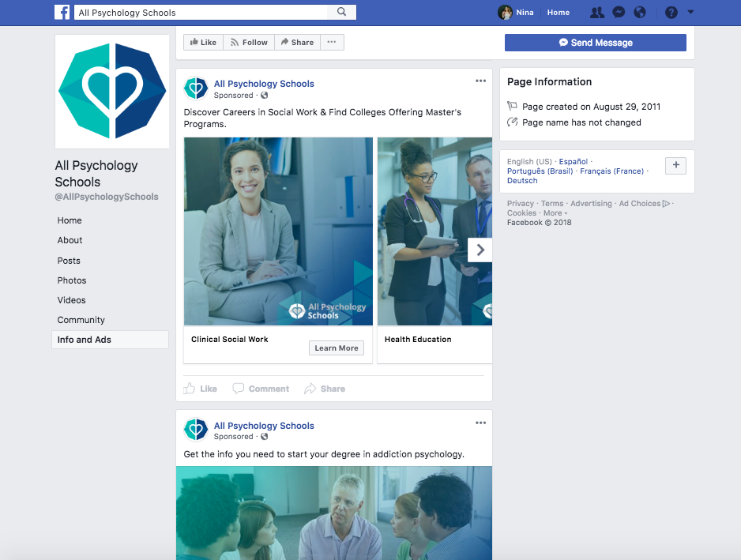The width and height of the screenshot is (741, 560).
Task: Open the Messenger icon in top bar
Action: 619,13
